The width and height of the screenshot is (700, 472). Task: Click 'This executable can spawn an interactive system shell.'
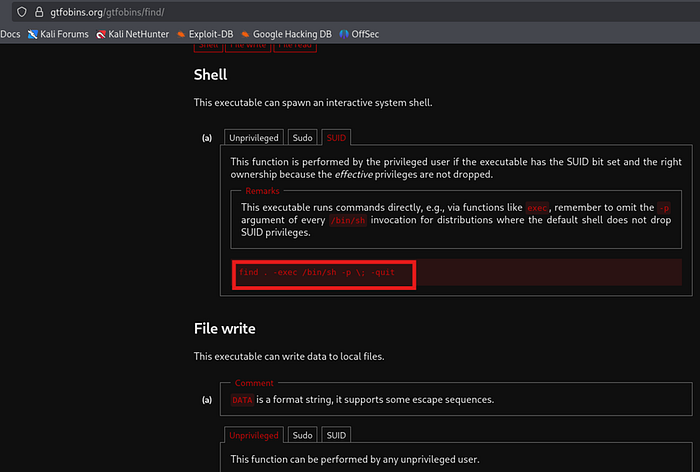pos(313,103)
